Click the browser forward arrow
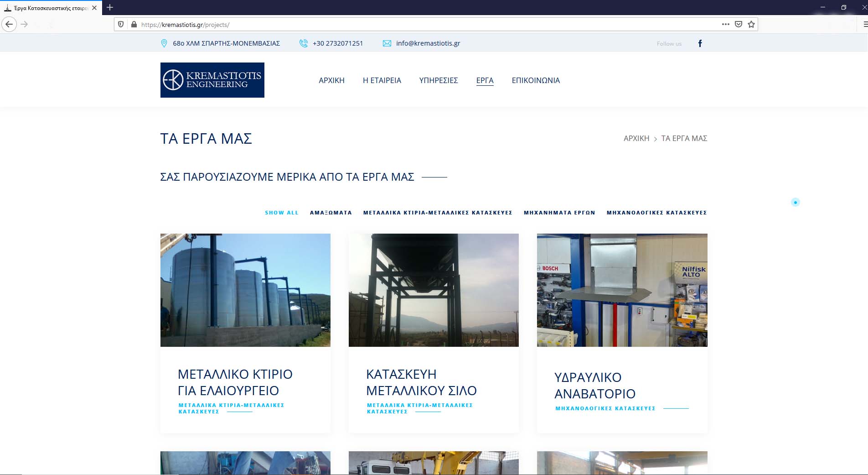868x475 pixels. click(25, 24)
